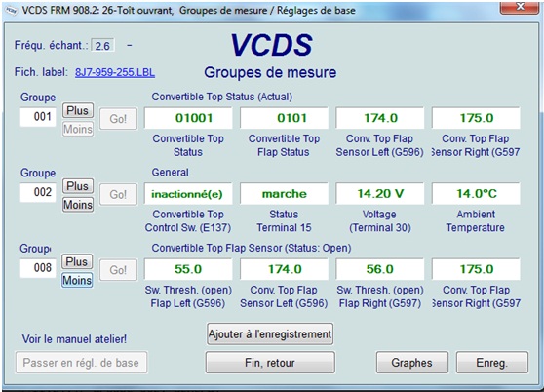Decrease group 008 with Moins
Image resolution: width=544 pixels, height=392 pixels.
[x=77, y=280]
